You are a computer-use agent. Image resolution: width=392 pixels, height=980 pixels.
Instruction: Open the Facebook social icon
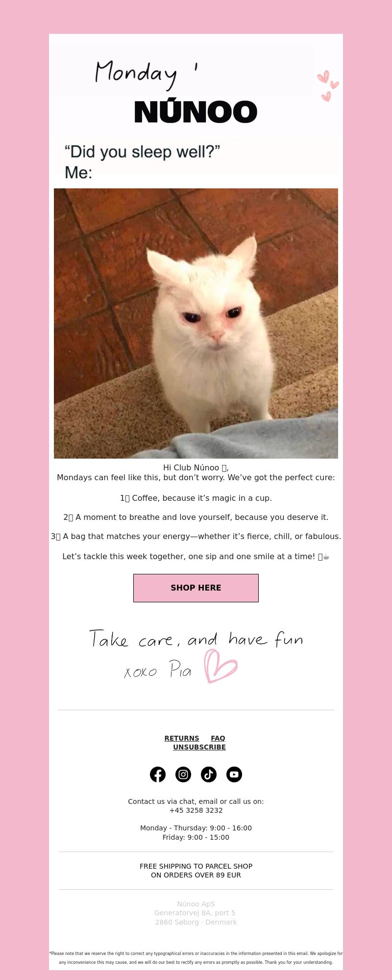tap(158, 774)
